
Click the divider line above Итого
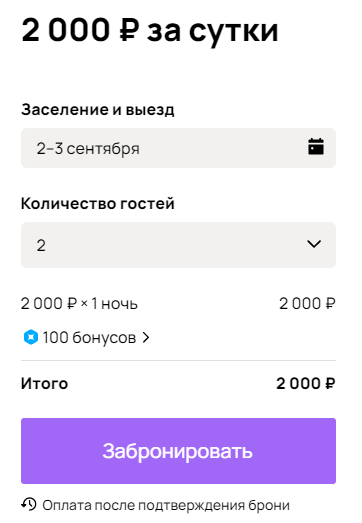(x=178, y=361)
